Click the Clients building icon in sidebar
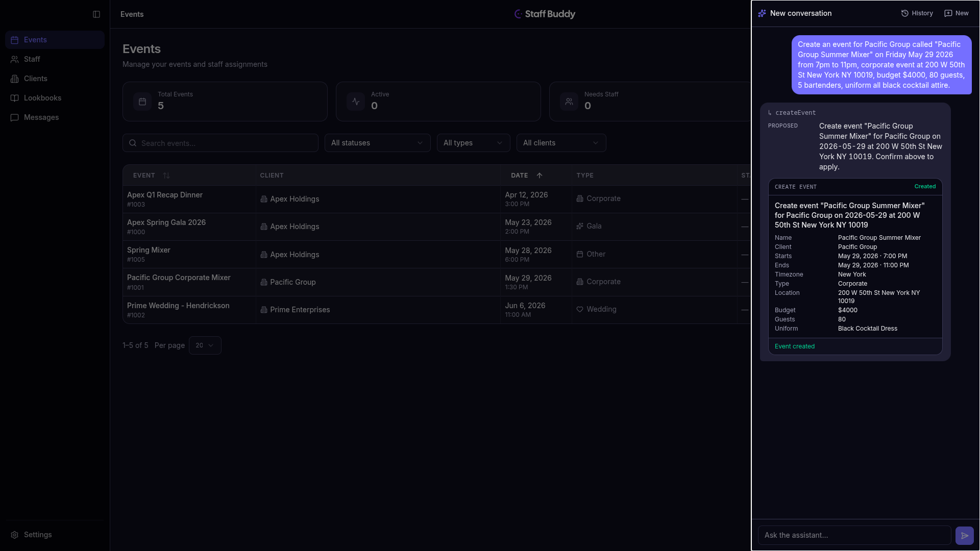Image resolution: width=980 pixels, height=551 pixels. pos(15,79)
